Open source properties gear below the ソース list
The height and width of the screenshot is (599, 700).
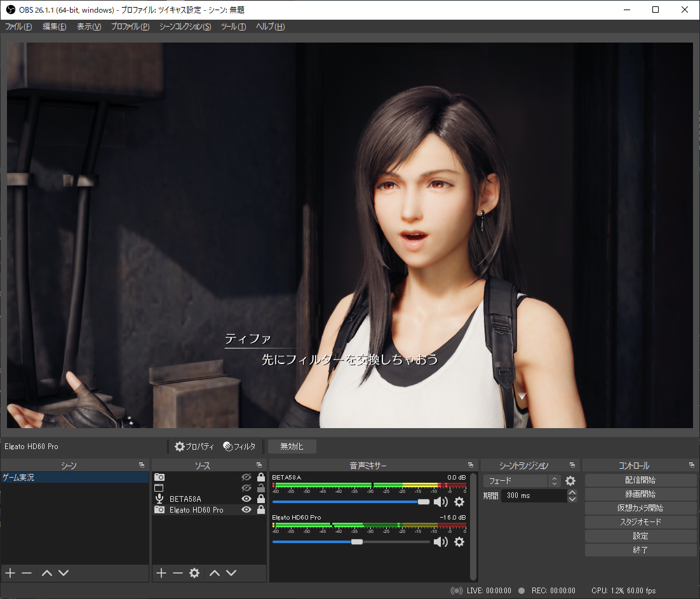coord(194,573)
